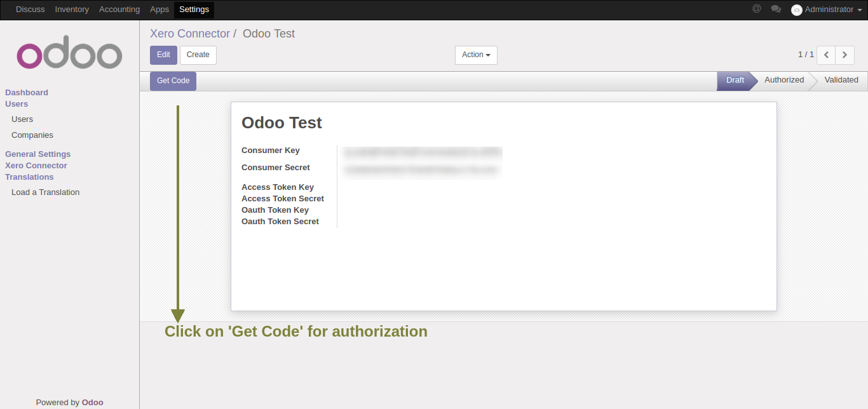Screen dimensions: 868x409
Task: Click the Consumer Key label
Action: [x=271, y=151]
